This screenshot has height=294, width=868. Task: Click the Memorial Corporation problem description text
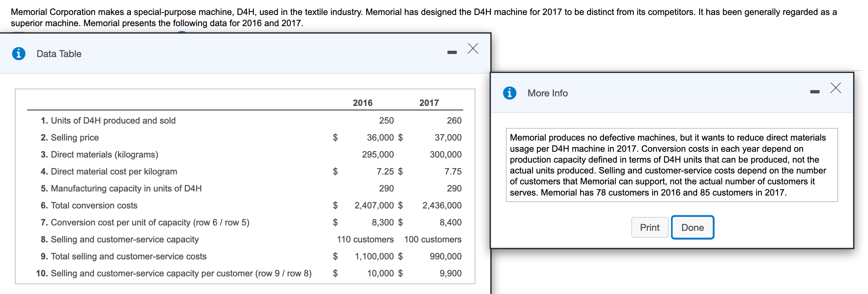coord(424,17)
